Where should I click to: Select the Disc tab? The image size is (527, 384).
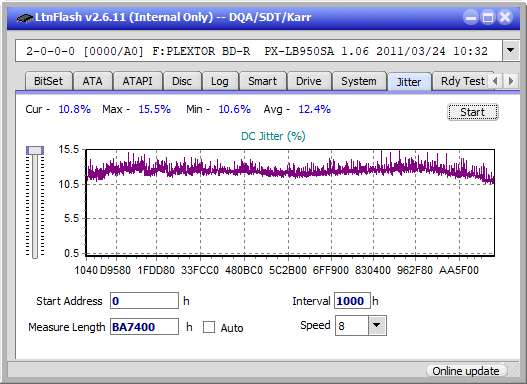point(182,81)
